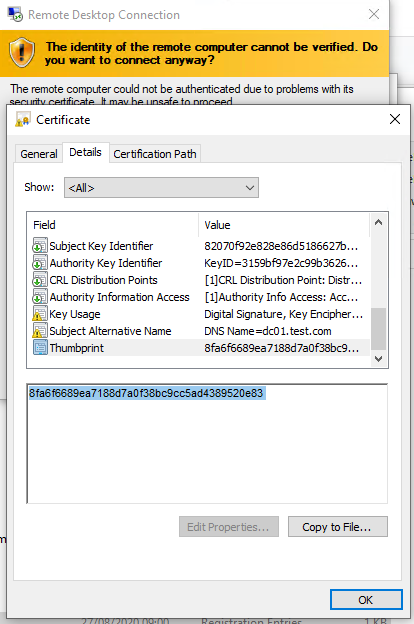Click the Field column header
The image size is (414, 624).
coord(115,225)
